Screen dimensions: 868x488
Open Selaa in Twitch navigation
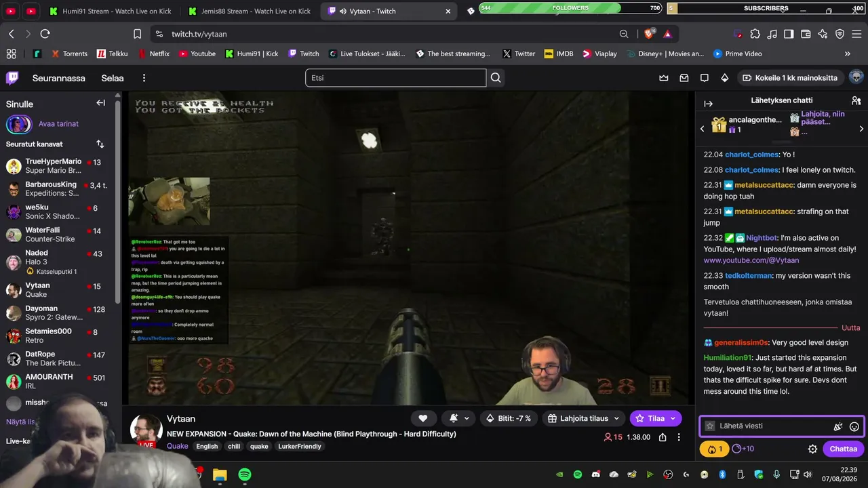pos(113,78)
